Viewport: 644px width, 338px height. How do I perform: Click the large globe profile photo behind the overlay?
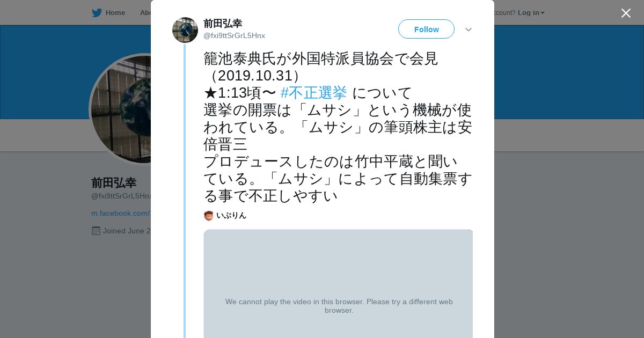[121, 110]
